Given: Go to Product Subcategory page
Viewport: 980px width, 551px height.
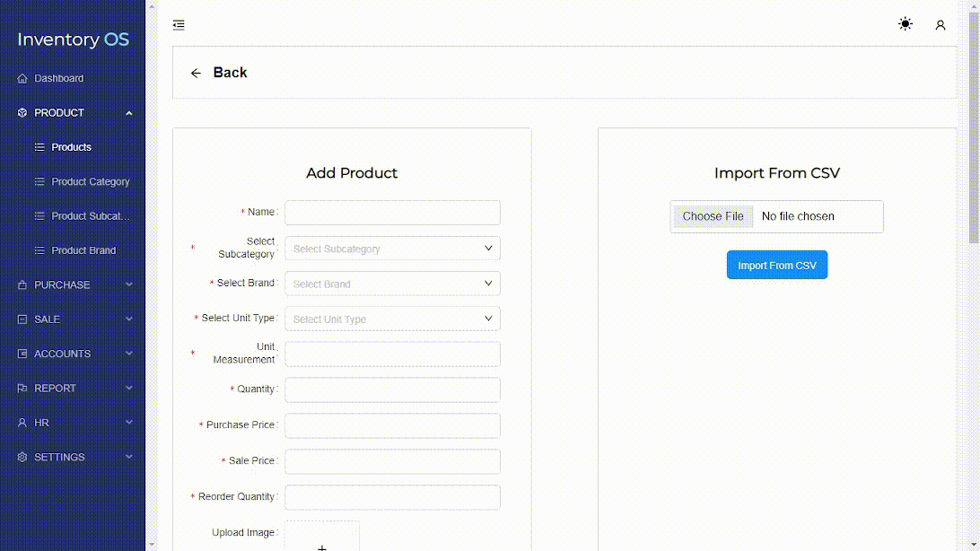Looking at the screenshot, I should (90, 216).
